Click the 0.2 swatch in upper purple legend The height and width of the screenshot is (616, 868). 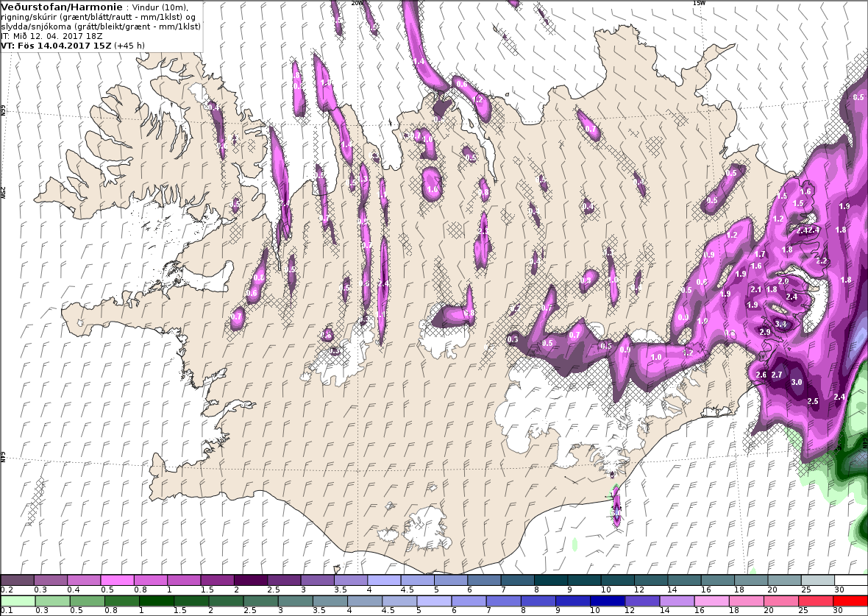pos(18,580)
